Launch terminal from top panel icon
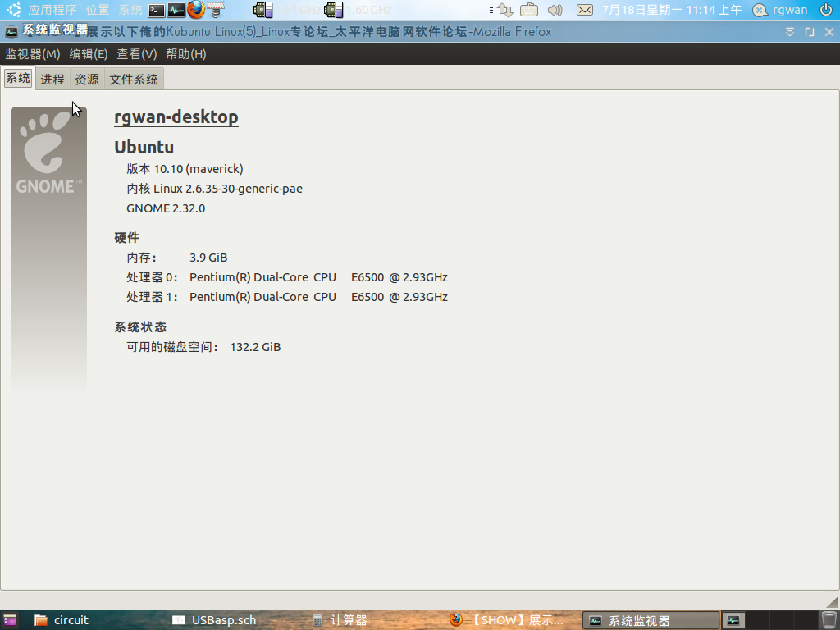Image resolution: width=840 pixels, height=630 pixels. pos(157,10)
